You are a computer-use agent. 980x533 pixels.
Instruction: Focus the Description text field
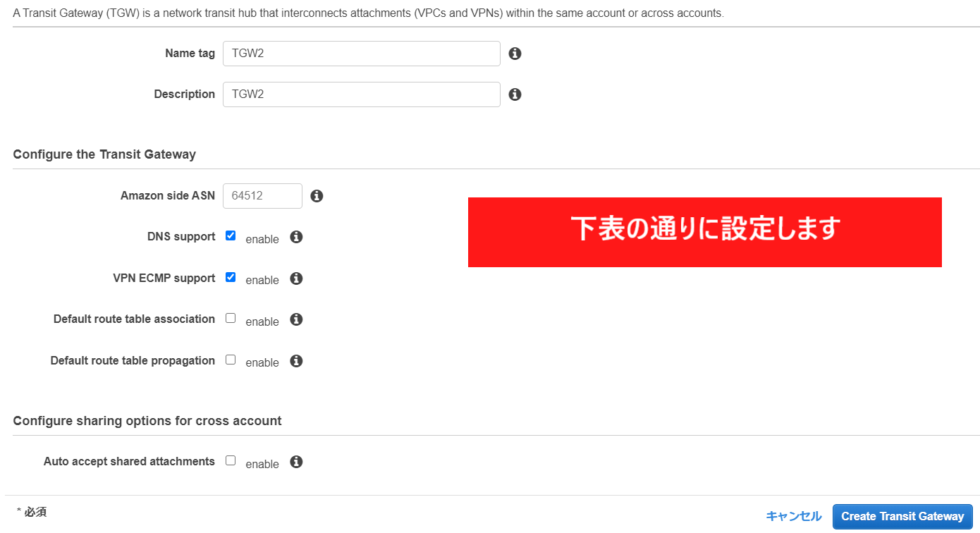point(361,94)
